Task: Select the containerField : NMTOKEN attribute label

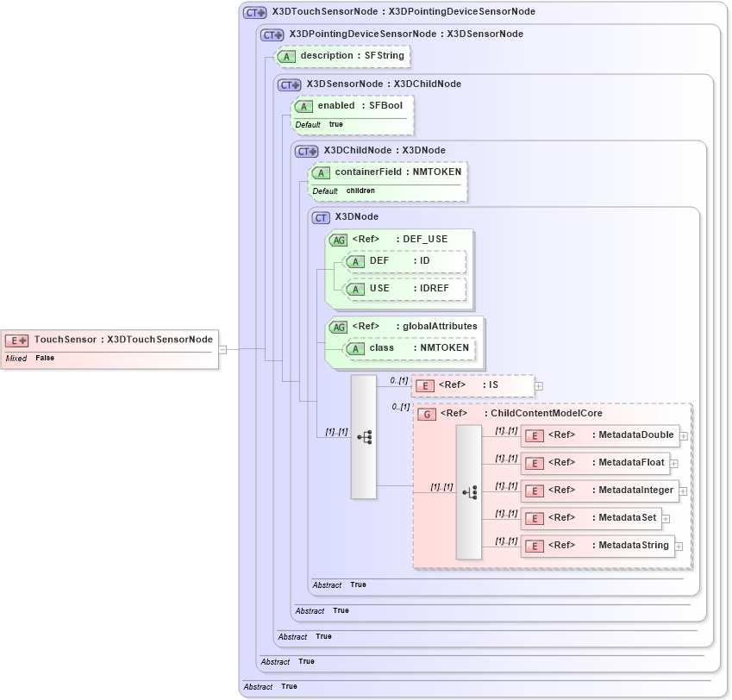Action: pyautogui.click(x=398, y=172)
